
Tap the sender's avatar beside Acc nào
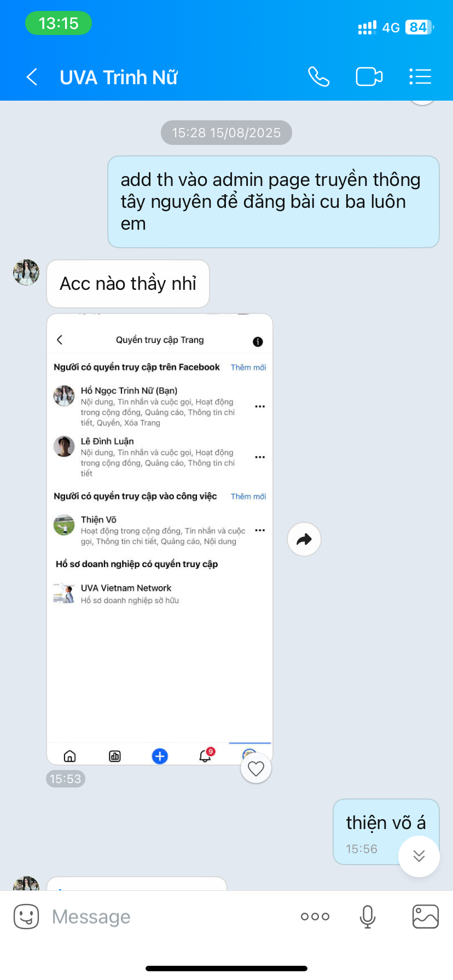26,272
